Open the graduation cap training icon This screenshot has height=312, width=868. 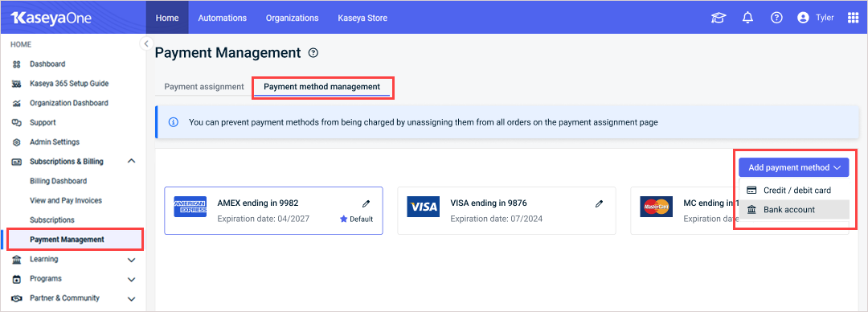point(718,18)
